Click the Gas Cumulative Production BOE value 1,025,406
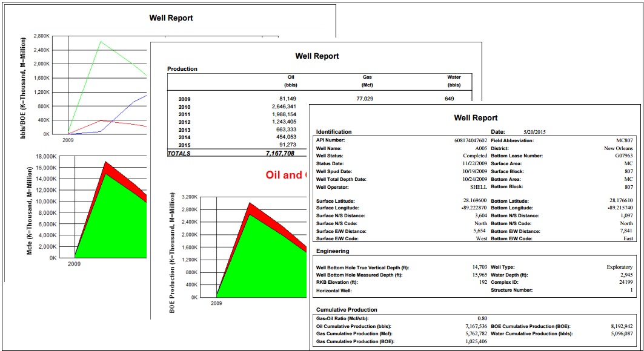This screenshot has width=644, height=351. [476, 341]
